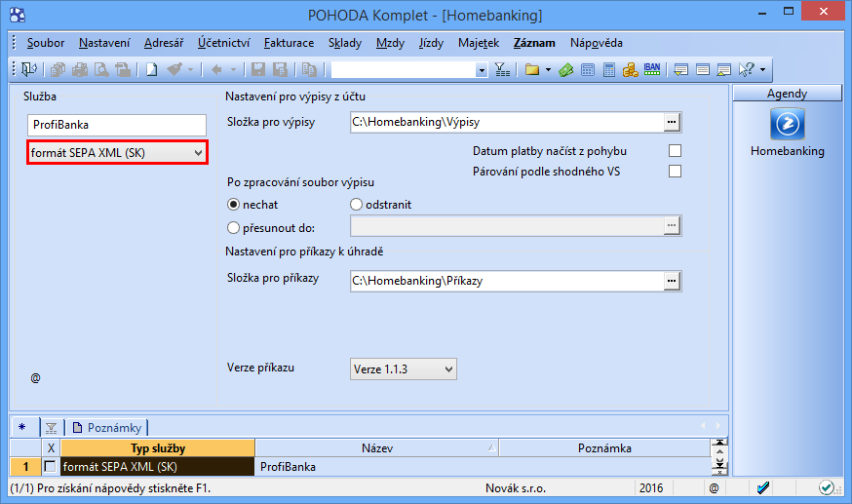Open the Soubor menu
852x504 pixels.
tap(46, 43)
